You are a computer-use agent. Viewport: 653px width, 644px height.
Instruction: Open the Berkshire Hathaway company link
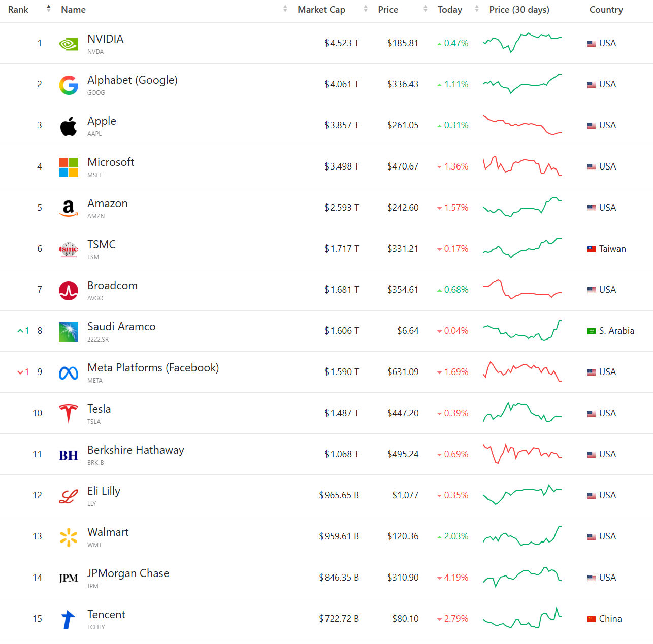coord(136,450)
